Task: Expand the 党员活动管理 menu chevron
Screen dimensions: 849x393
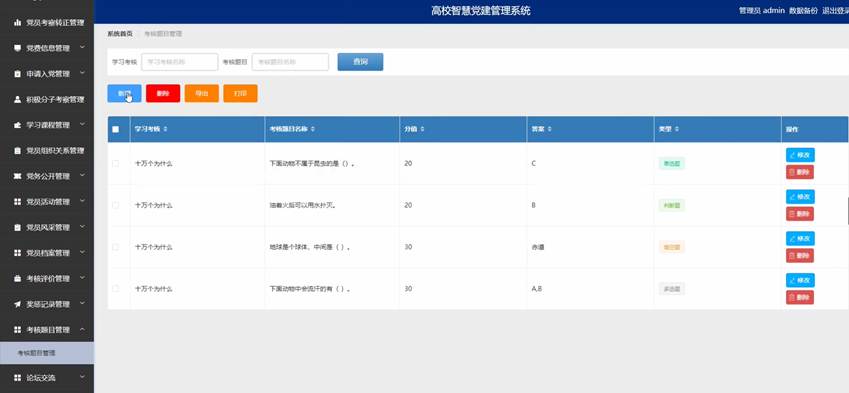Action: (x=82, y=201)
